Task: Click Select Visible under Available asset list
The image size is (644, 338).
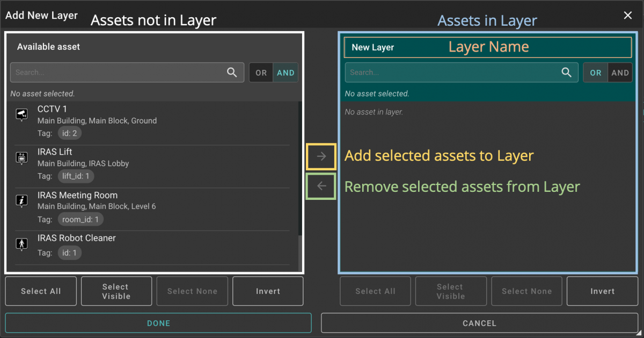Action: coord(116,291)
